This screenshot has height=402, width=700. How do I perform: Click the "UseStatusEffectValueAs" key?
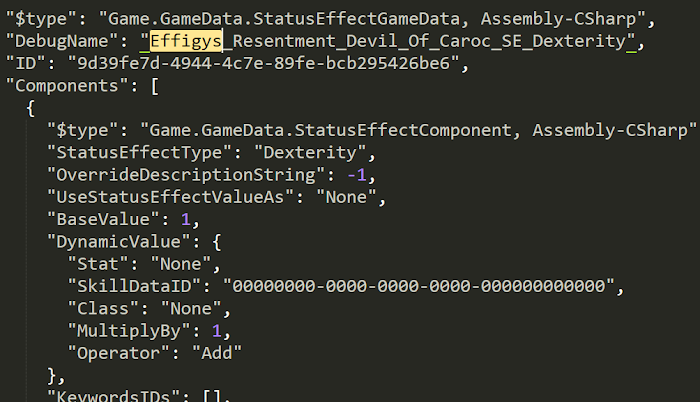(170, 197)
